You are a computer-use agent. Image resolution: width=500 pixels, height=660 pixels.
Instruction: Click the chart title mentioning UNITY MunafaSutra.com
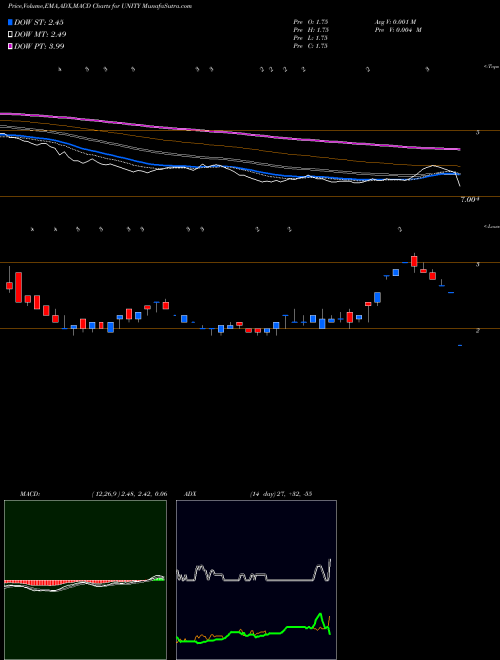(100, 6)
